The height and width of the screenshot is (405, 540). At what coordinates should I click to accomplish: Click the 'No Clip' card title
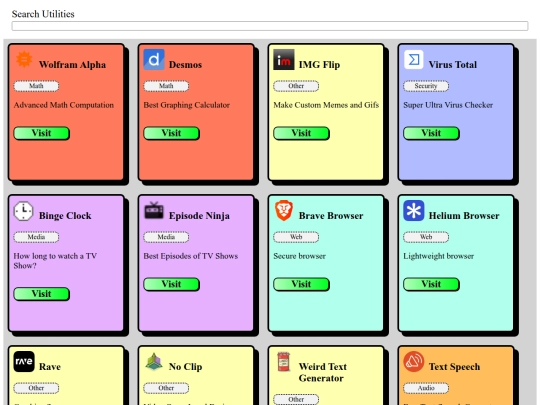pyautogui.click(x=185, y=367)
